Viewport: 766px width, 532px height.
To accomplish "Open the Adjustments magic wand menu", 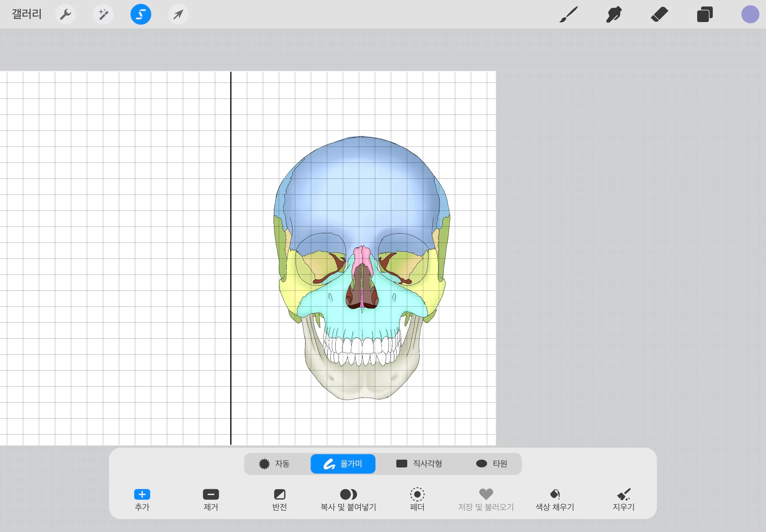I will [103, 14].
